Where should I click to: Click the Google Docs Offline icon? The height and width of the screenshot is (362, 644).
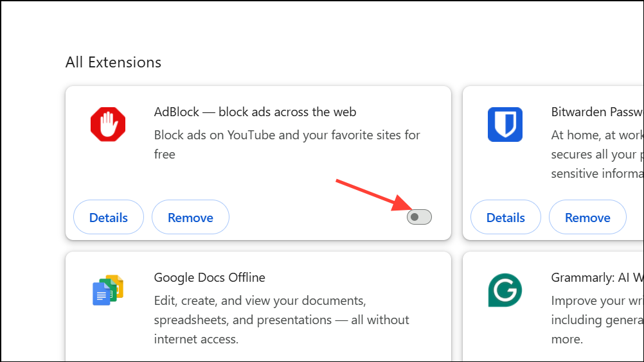[x=108, y=290]
